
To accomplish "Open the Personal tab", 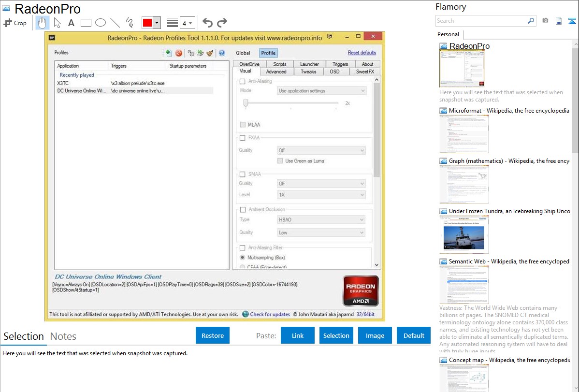I will [448, 34].
